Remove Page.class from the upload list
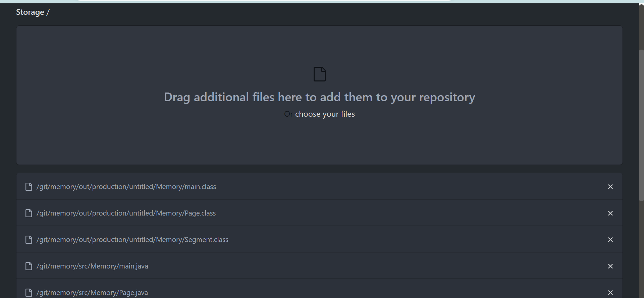This screenshot has height=298, width=644. coord(610,213)
